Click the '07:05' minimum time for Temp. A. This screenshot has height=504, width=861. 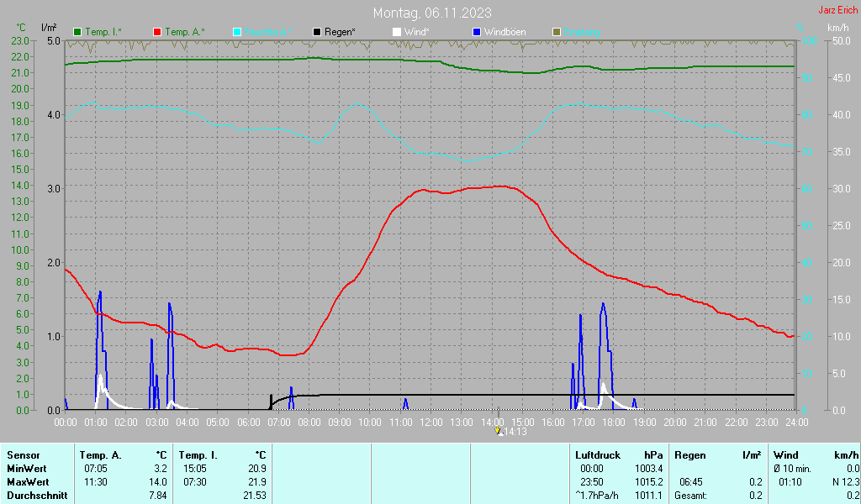pos(96,469)
